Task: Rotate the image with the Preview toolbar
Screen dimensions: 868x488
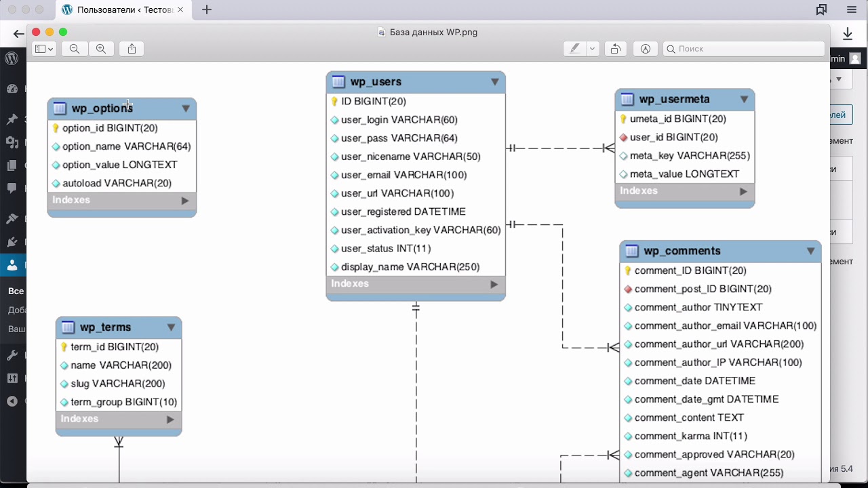Action: click(x=615, y=49)
